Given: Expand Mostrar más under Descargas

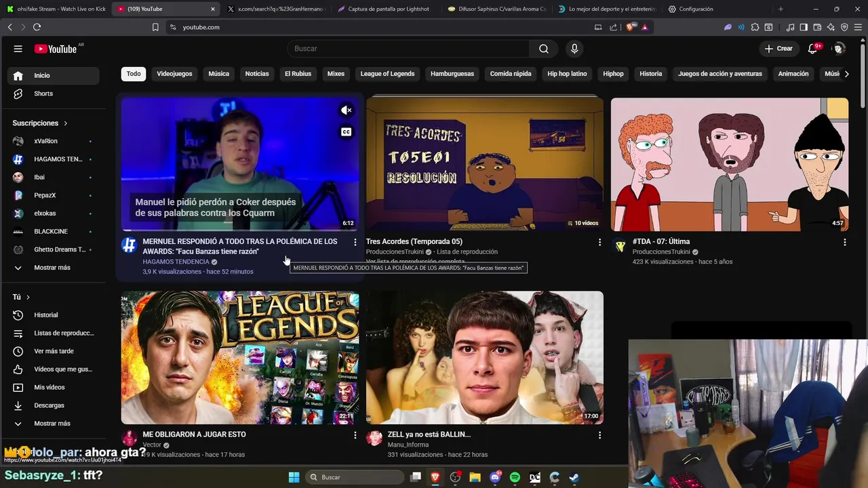Looking at the screenshot, I should click(53, 424).
